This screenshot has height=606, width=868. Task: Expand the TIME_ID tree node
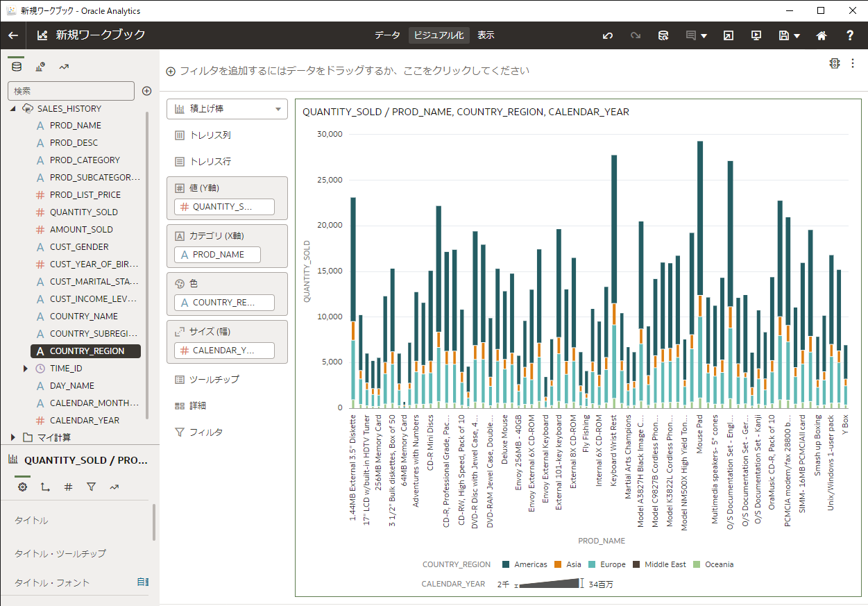pyautogui.click(x=26, y=369)
